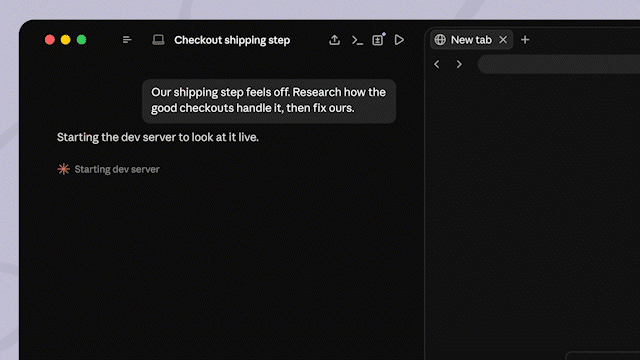Add a browser tab with plus button
640x360 pixels.
point(525,40)
